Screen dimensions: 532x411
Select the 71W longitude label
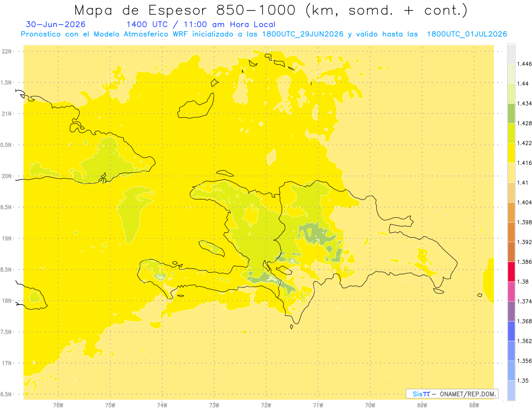[318, 405]
